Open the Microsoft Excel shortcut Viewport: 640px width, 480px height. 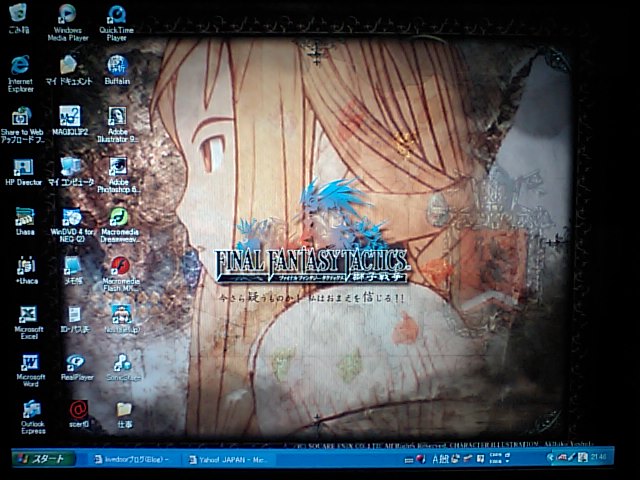pyautogui.click(x=29, y=322)
